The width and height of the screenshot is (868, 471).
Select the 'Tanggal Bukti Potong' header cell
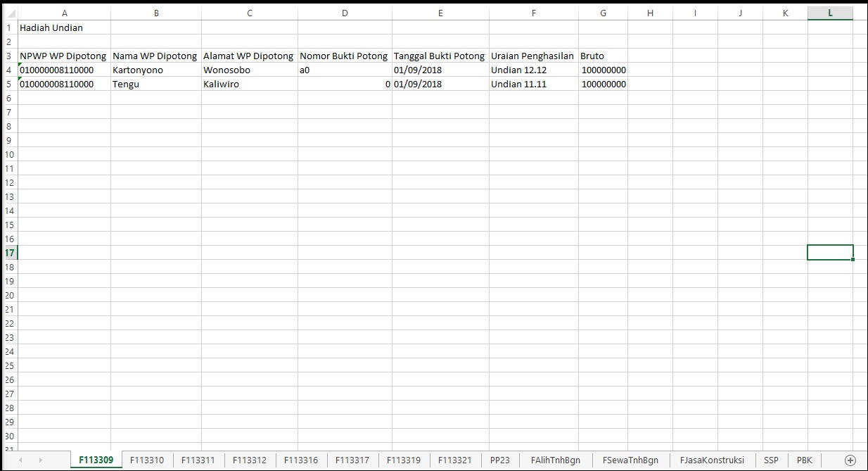click(x=440, y=56)
